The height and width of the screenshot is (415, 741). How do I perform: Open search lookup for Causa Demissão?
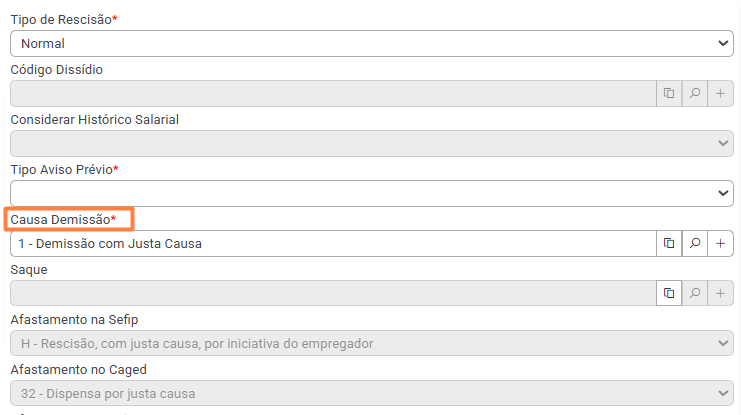[x=695, y=243]
